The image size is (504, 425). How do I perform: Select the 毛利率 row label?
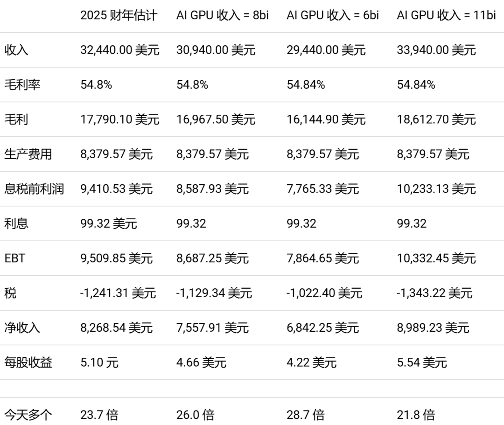pyautogui.click(x=22, y=84)
